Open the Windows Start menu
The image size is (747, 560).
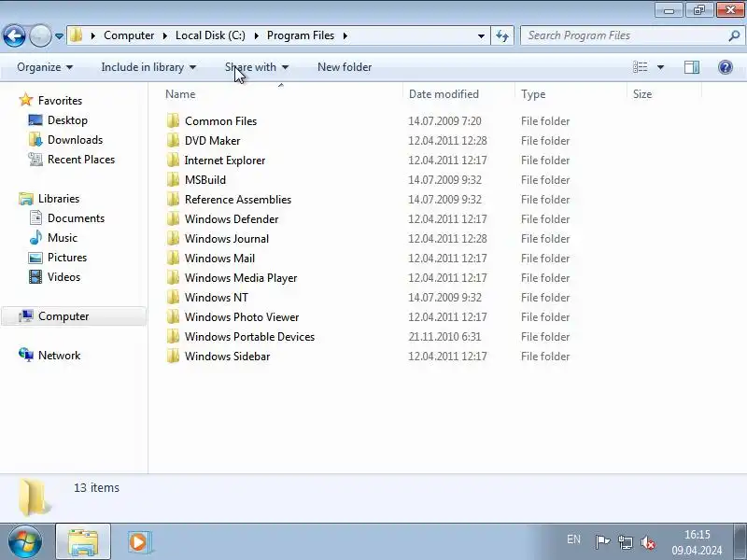(x=25, y=542)
